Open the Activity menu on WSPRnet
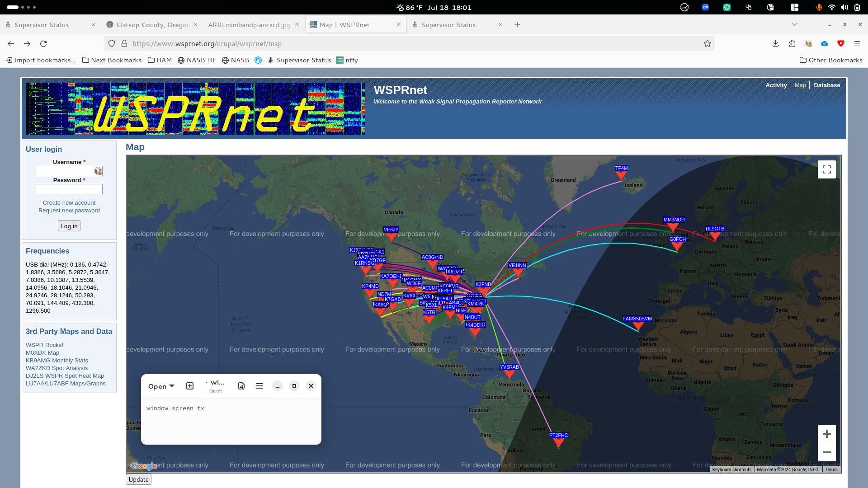The image size is (868, 488). point(776,85)
